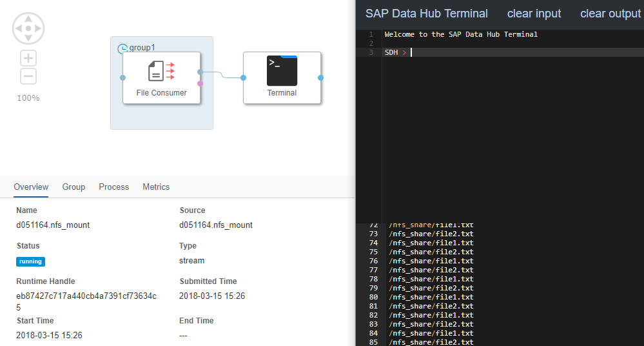Pan the graph right with navigation arrow
Image resolution: width=644 pixels, height=346 pixels.
[x=37, y=28]
